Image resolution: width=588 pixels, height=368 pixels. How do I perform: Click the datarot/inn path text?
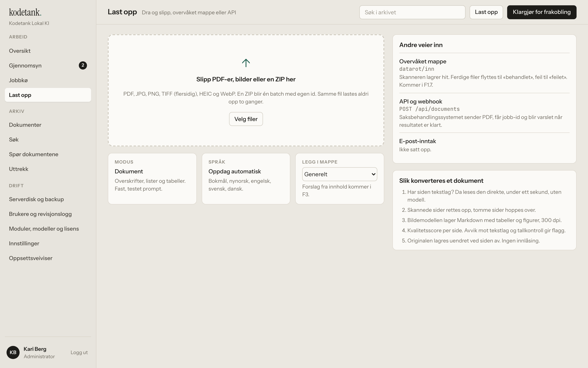pyautogui.click(x=416, y=69)
